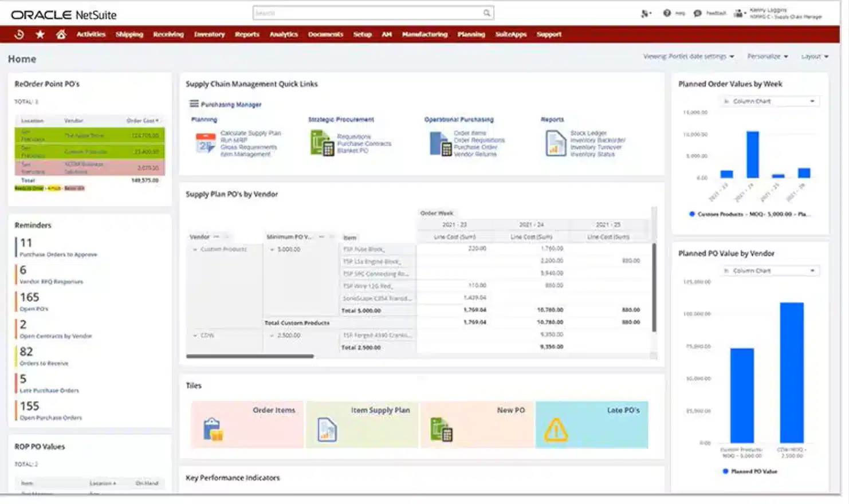This screenshot has width=849, height=504.
Task: Click the 2021 - 24 order week header
Action: point(531,225)
